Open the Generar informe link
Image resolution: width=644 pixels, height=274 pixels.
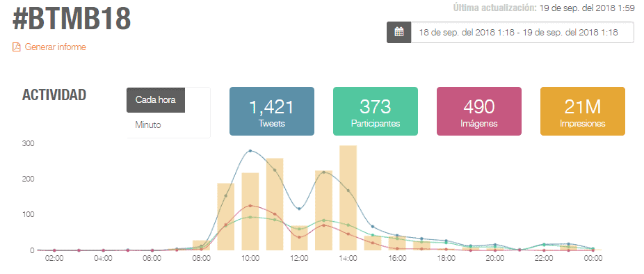point(56,47)
